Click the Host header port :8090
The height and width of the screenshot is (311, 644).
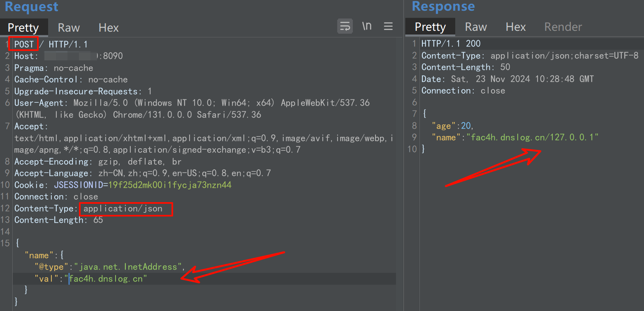coord(110,56)
